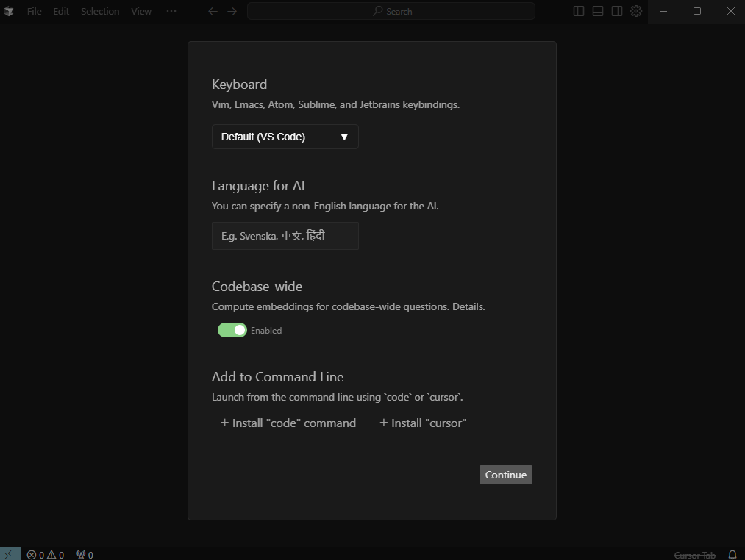Open the Selection menu
Screen dimensions: 745x560
pos(100,11)
